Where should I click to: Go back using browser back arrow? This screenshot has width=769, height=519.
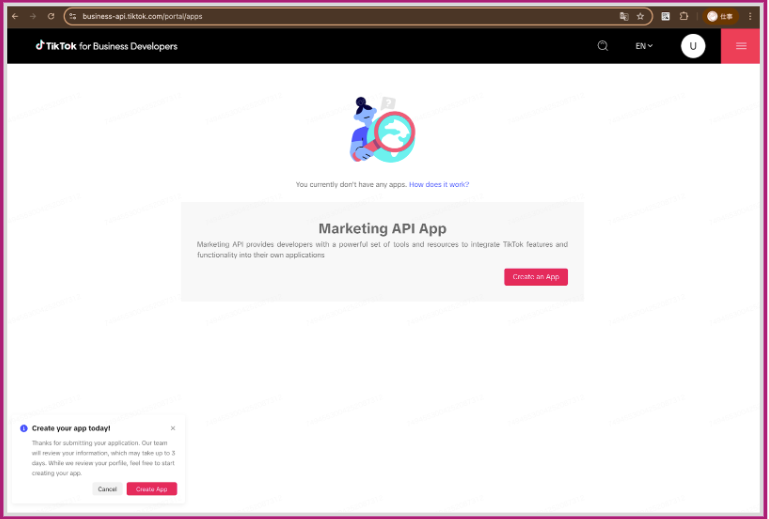pyautogui.click(x=14, y=16)
